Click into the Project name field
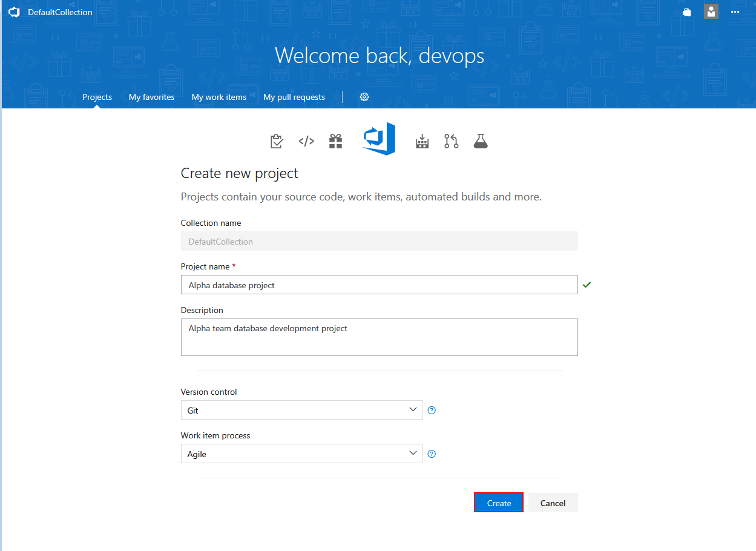 coord(379,285)
